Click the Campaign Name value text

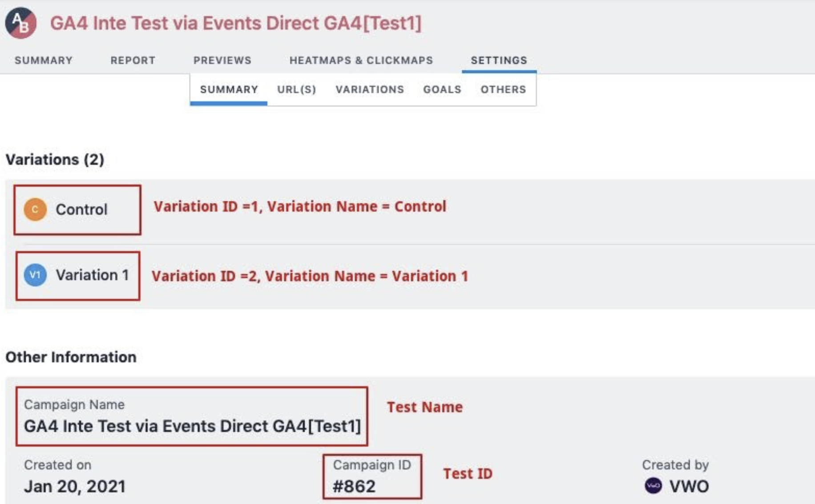[x=192, y=426]
